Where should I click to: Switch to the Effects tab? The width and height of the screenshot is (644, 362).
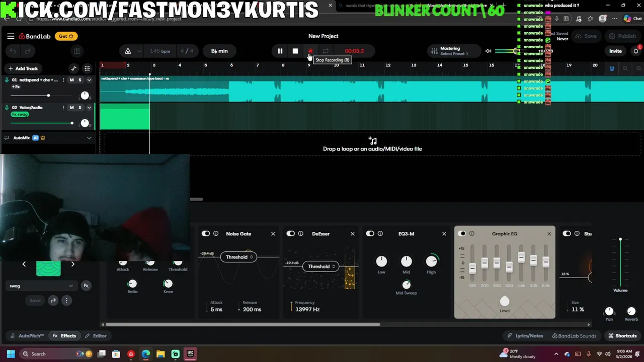click(64, 336)
